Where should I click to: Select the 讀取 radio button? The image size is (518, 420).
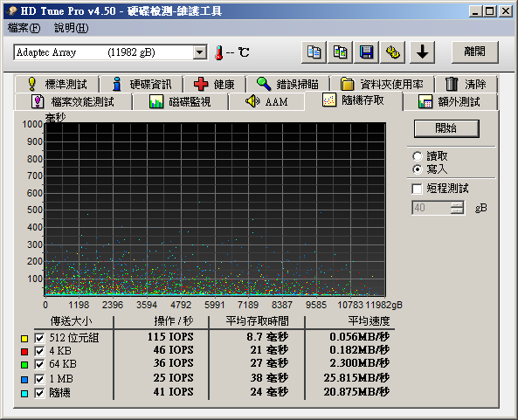tap(418, 156)
